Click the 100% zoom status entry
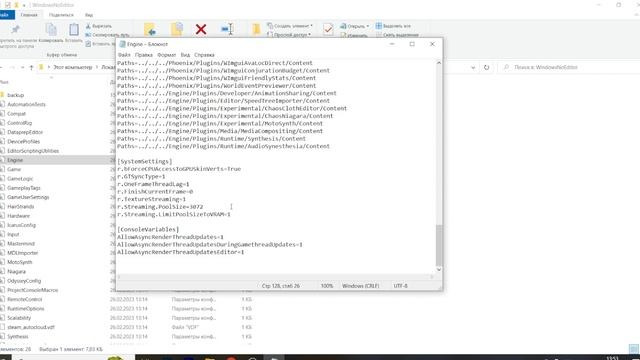 (x=327, y=286)
